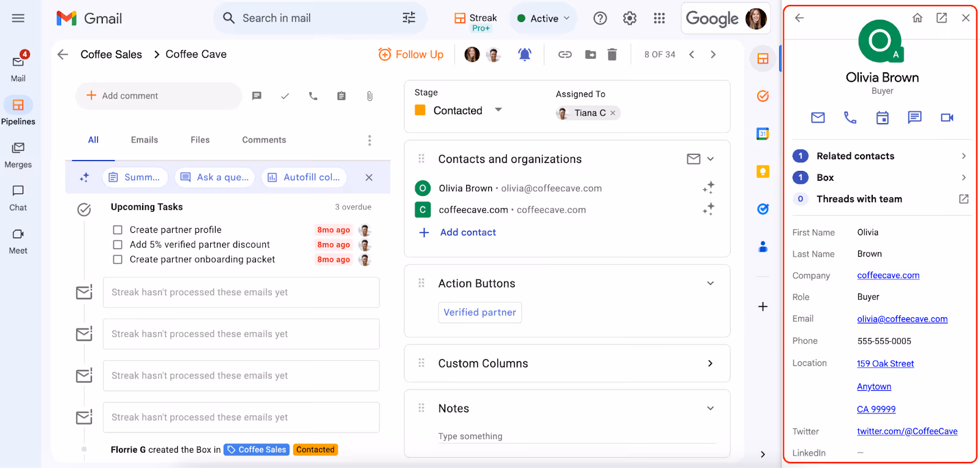Open Google apps grid
This screenshot has height=468, width=980.
[659, 18]
